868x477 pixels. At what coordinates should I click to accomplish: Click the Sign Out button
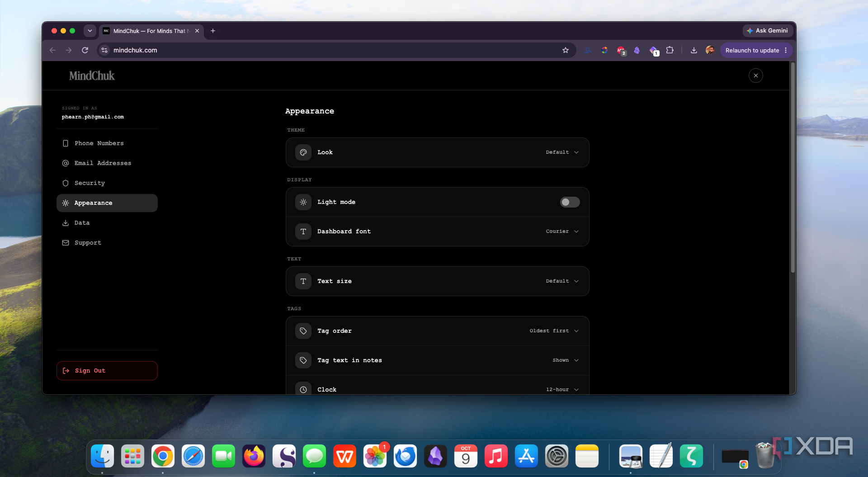point(107,371)
